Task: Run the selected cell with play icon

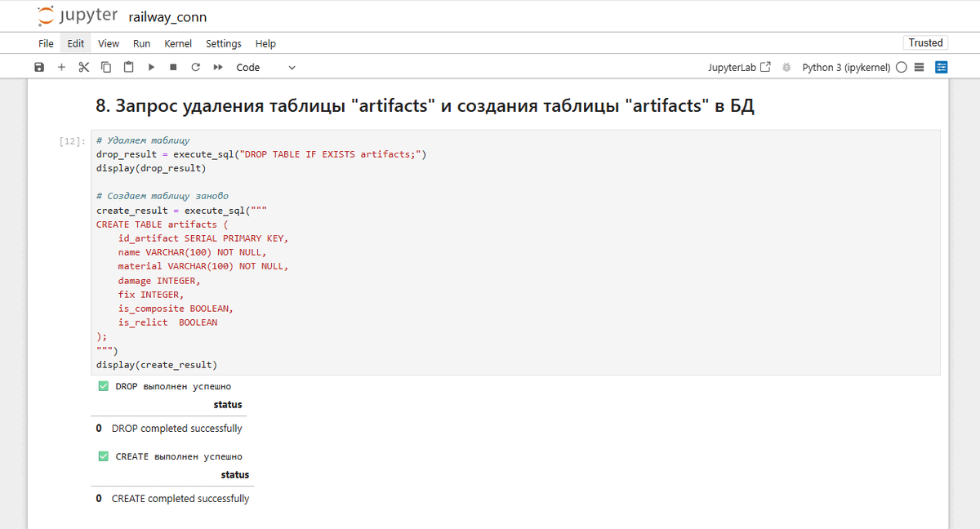Action: point(151,68)
